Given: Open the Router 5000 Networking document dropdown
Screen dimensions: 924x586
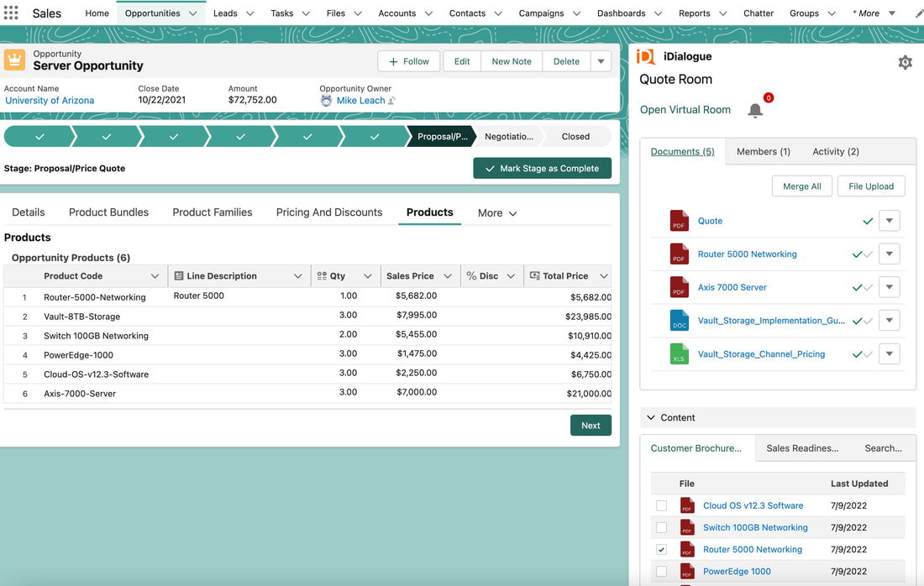Looking at the screenshot, I should pyautogui.click(x=890, y=254).
